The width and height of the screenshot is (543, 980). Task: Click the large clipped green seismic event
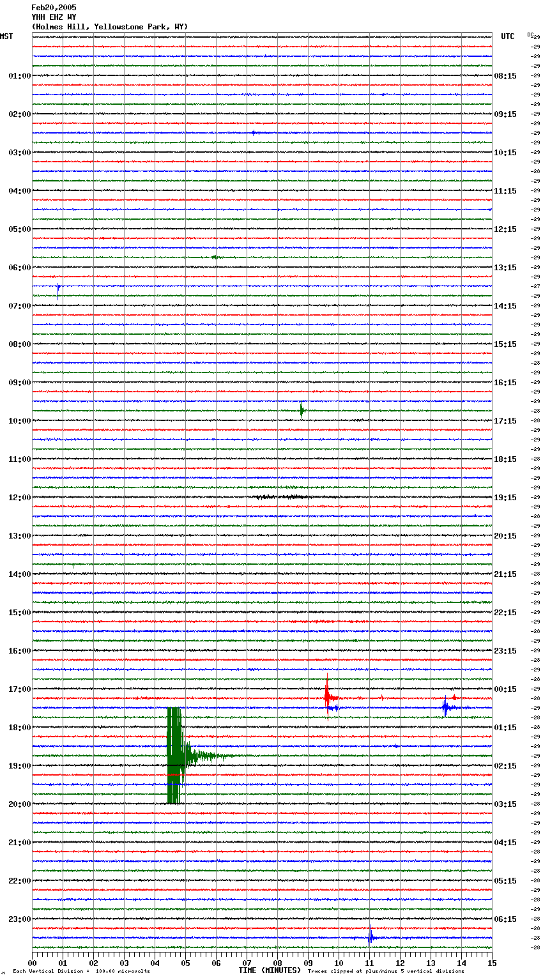coord(174,756)
